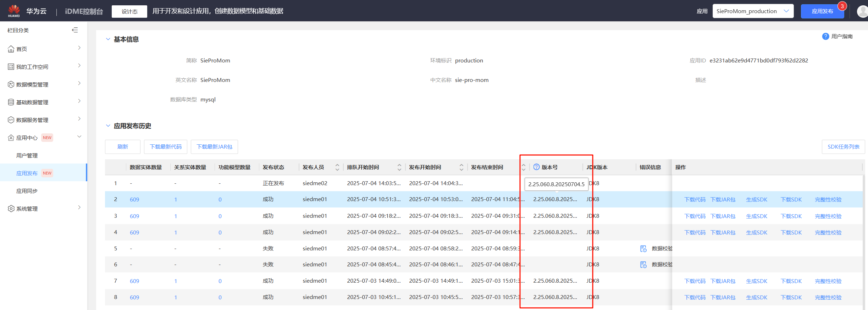
Task: Sort by publisher column arrows
Action: (x=337, y=167)
